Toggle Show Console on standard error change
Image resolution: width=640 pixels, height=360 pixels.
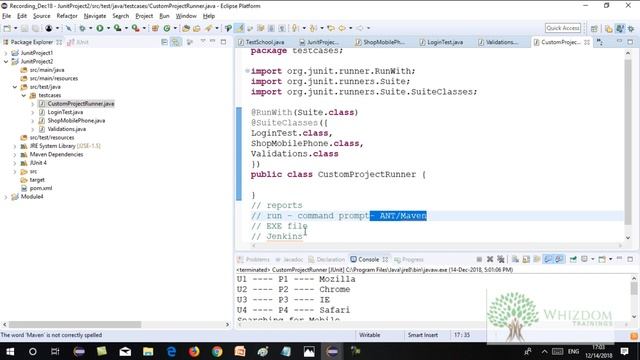(x=559, y=260)
